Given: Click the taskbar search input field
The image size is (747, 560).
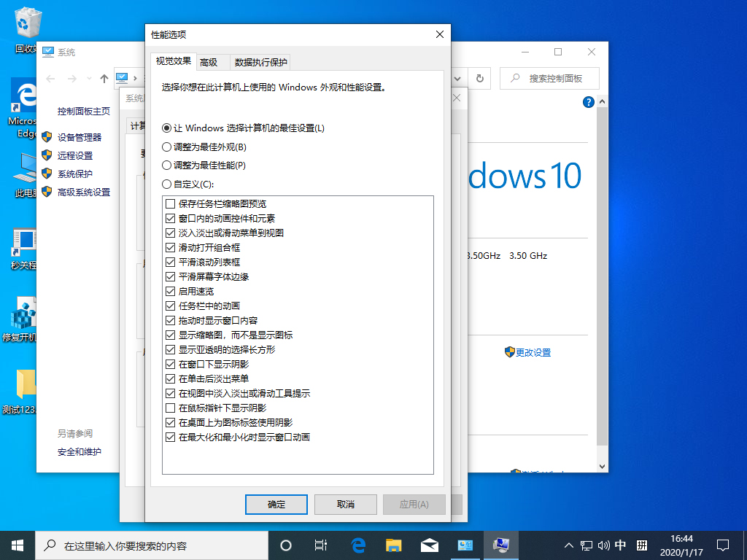Looking at the screenshot, I should tap(146, 545).
